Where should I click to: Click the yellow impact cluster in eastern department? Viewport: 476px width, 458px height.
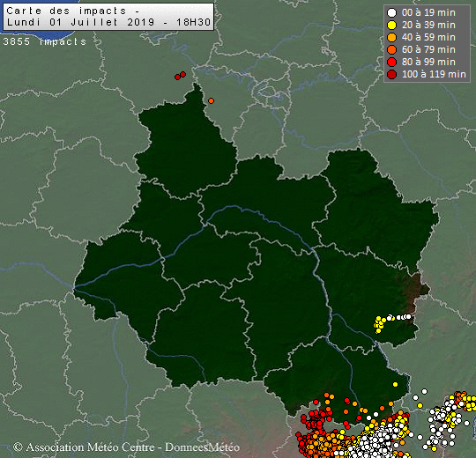click(379, 324)
